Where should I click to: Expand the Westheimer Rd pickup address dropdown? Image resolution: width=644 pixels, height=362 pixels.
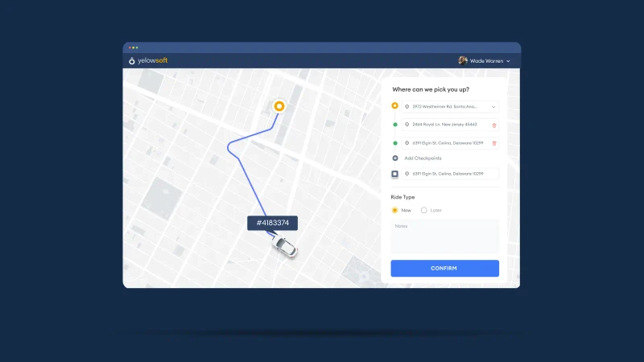(x=493, y=106)
